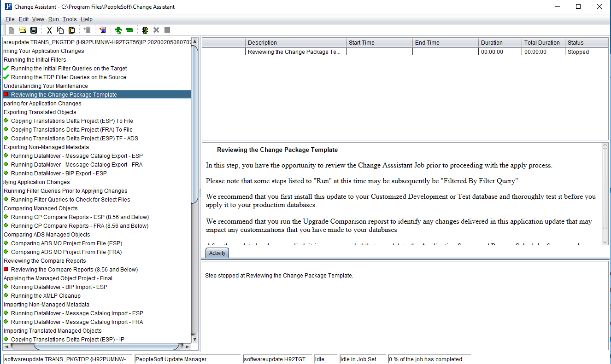611x364 pixels.
Task: Run the job via the traffic light icon
Action: click(145, 29)
